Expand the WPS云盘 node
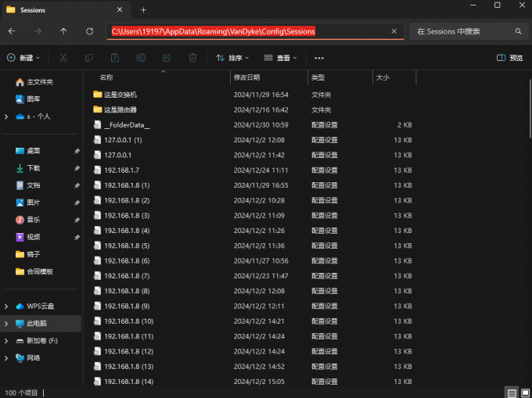The height and width of the screenshot is (398, 532). [x=6, y=307]
